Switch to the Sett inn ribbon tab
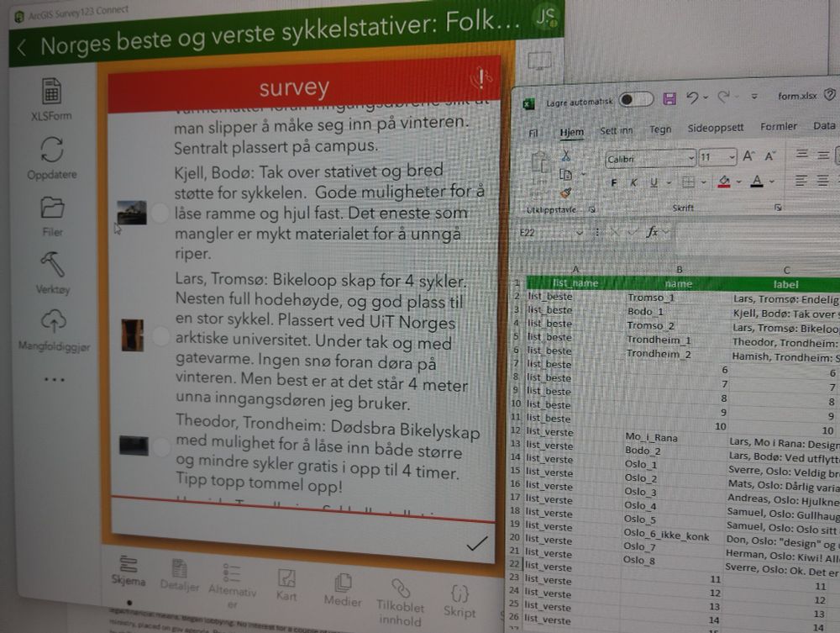The width and height of the screenshot is (840, 633). tap(616, 130)
